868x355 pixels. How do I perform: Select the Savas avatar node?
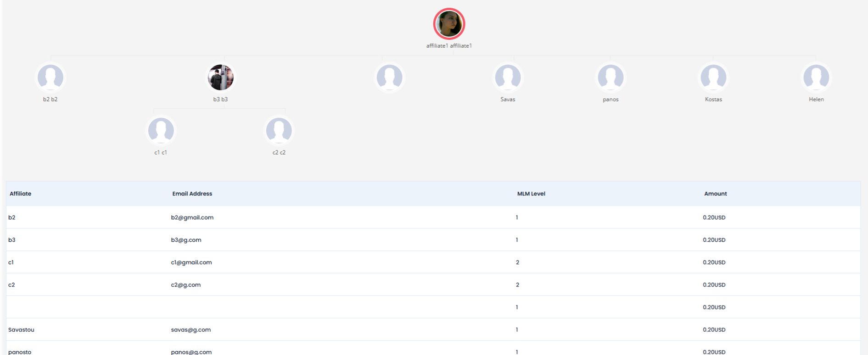tap(508, 77)
